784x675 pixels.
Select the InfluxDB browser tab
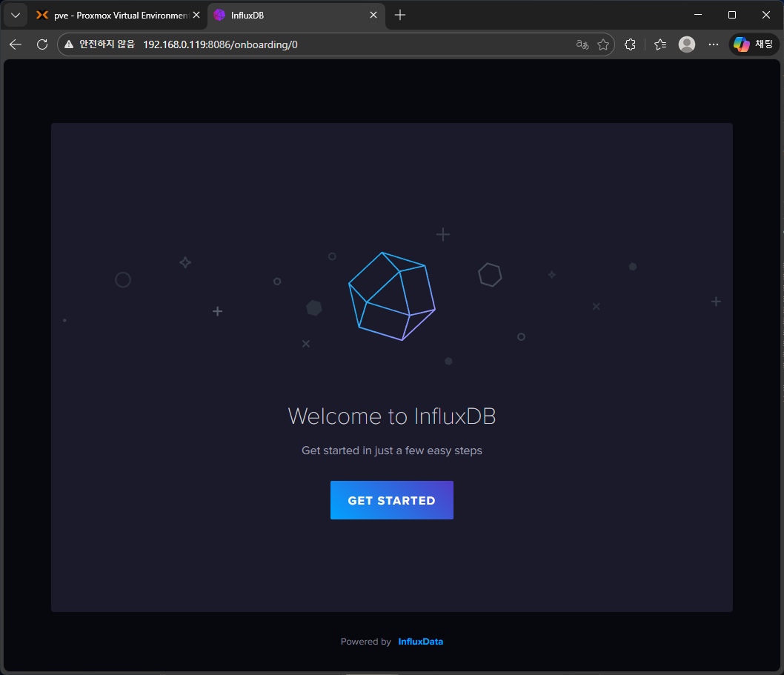point(296,16)
